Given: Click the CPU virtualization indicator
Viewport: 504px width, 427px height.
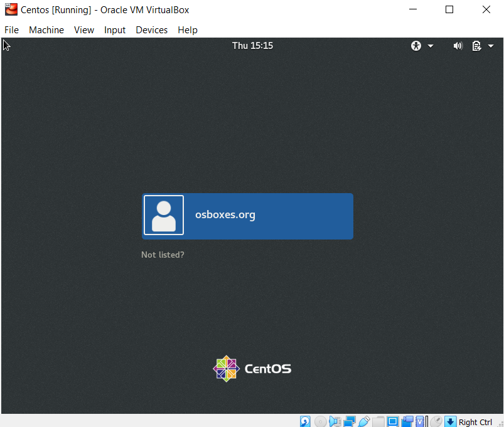Looking at the screenshot, I should 421,421.
